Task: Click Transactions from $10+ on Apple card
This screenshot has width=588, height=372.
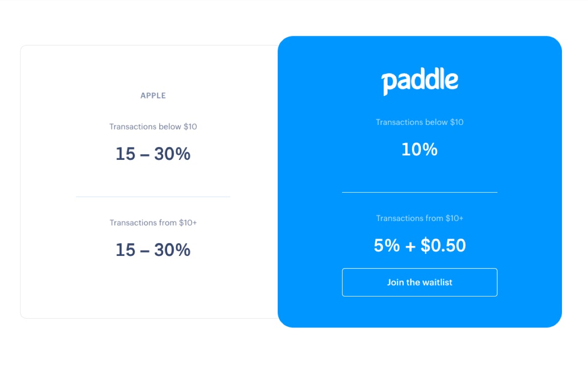Action: pyautogui.click(x=153, y=223)
